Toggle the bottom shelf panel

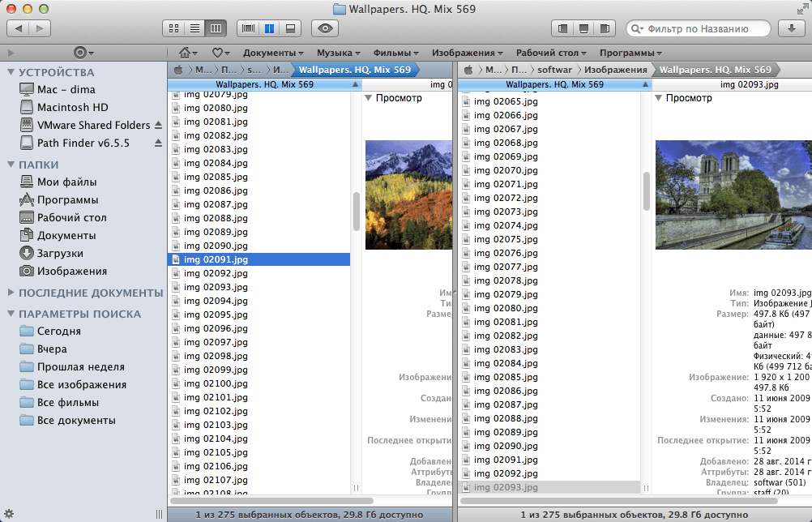(x=583, y=28)
